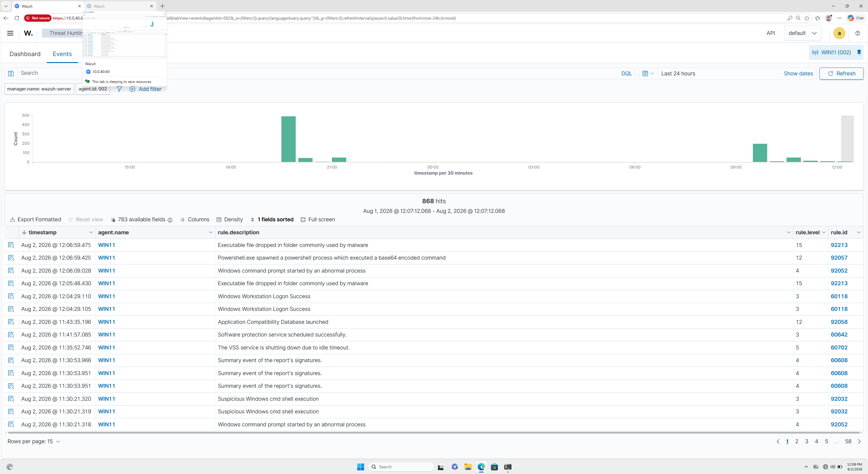Inspect event details for 12:06:59.475 row
Image resolution: width=868 pixels, height=474 pixels.
point(11,245)
